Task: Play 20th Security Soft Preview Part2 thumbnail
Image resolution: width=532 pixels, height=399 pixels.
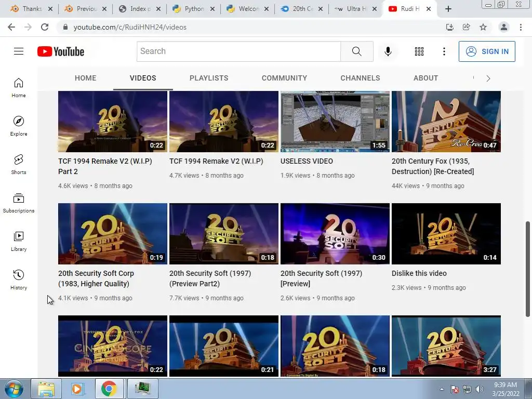Action: 224,234
